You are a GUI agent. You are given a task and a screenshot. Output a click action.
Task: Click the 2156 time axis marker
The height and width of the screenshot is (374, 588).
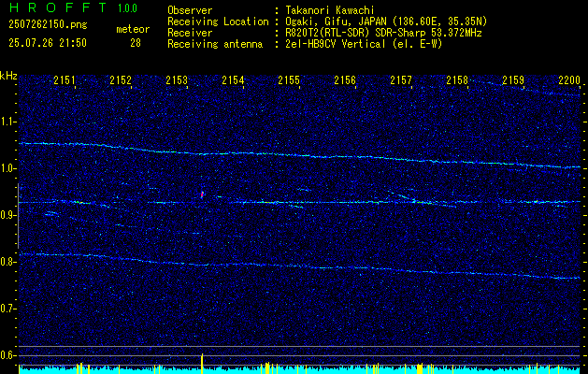[345, 79]
